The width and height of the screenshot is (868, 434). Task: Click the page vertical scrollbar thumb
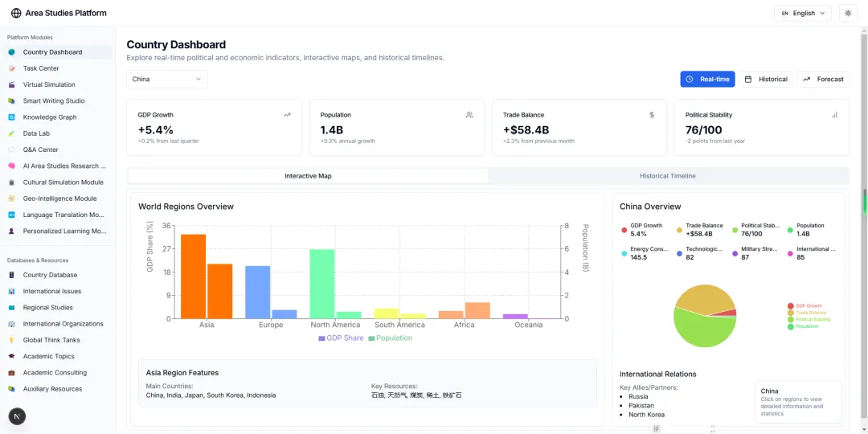865,201
